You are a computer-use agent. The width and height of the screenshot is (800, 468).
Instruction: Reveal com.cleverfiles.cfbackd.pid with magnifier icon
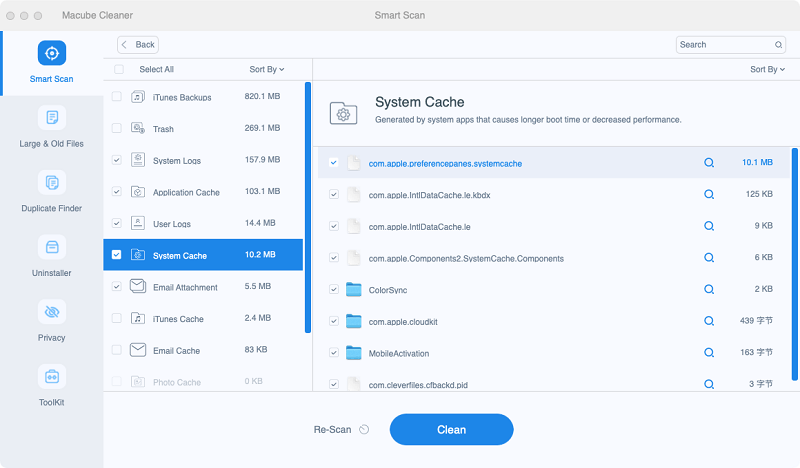pos(709,384)
